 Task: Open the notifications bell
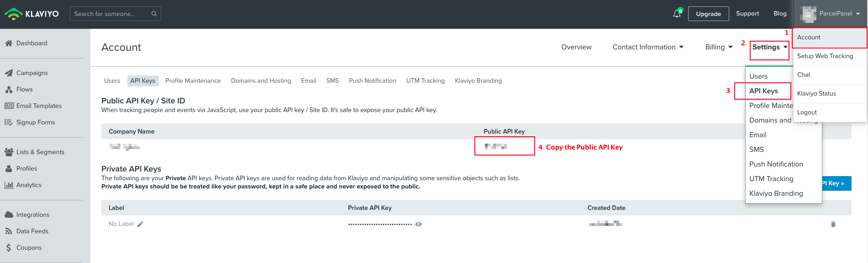[677, 14]
